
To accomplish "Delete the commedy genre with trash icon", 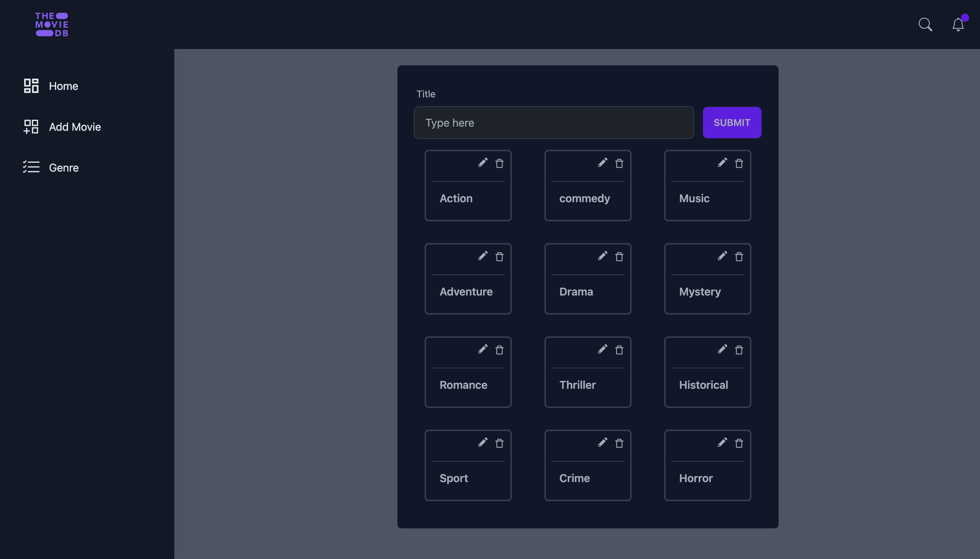I will [x=619, y=163].
